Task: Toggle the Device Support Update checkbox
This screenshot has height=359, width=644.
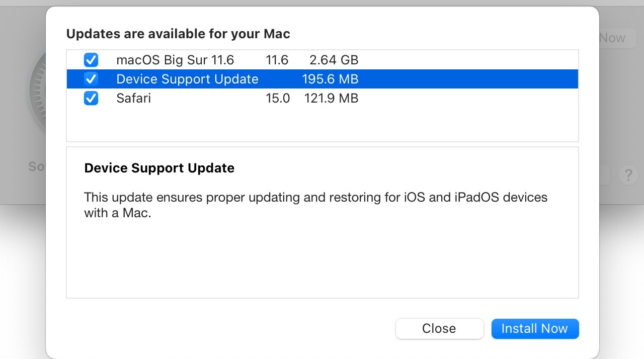Action: (91, 79)
